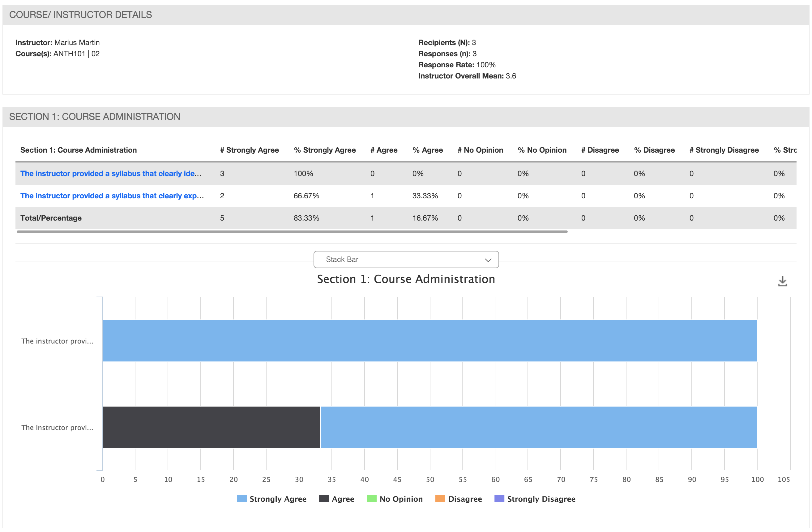
Task: Open the Stack Bar chart type dropdown
Action: coord(406,259)
